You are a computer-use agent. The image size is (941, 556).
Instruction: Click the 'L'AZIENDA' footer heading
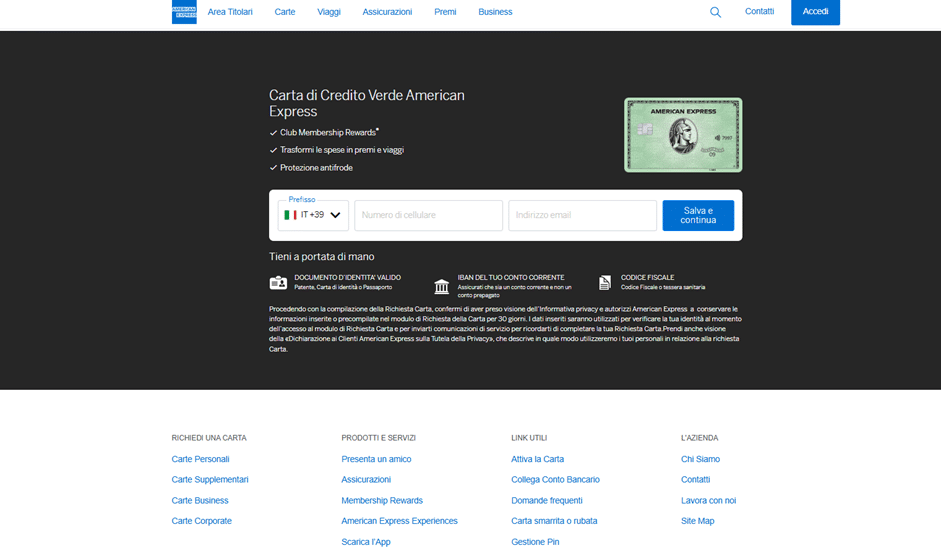700,438
